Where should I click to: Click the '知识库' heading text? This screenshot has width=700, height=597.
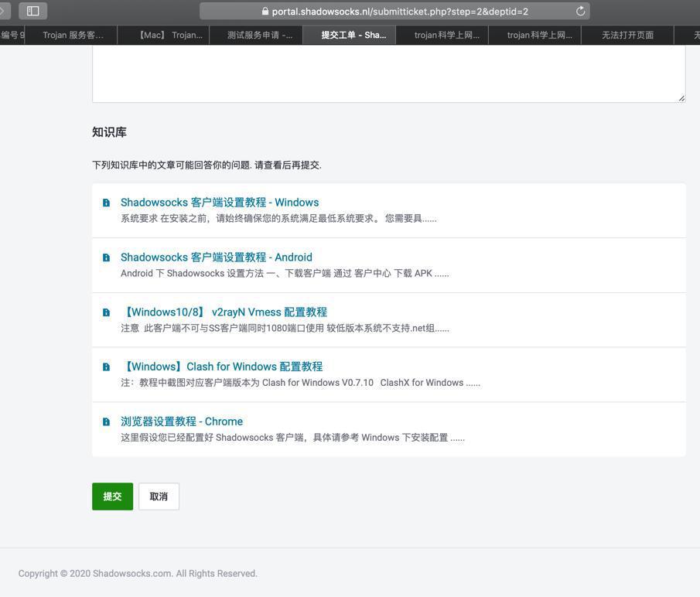109,132
